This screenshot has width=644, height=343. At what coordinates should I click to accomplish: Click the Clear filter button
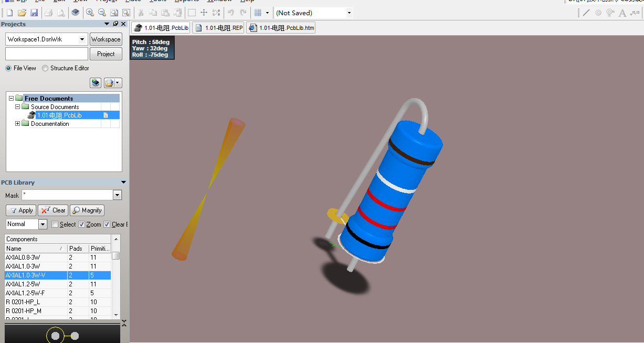point(53,210)
